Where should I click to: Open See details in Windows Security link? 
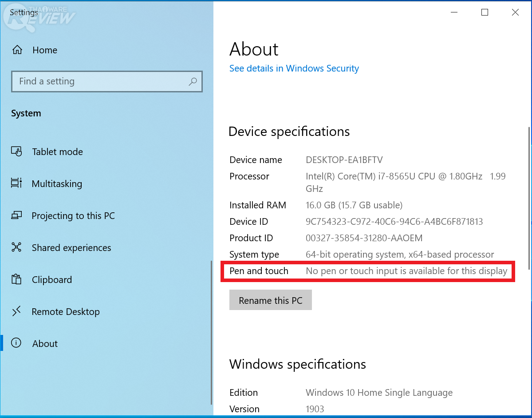tap(294, 68)
